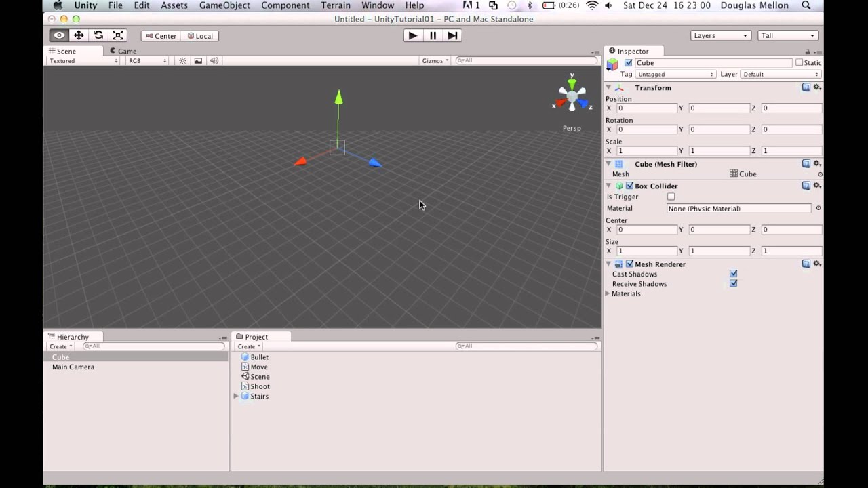Click Create in the Hierarchy panel
The image size is (868, 488).
58,346
